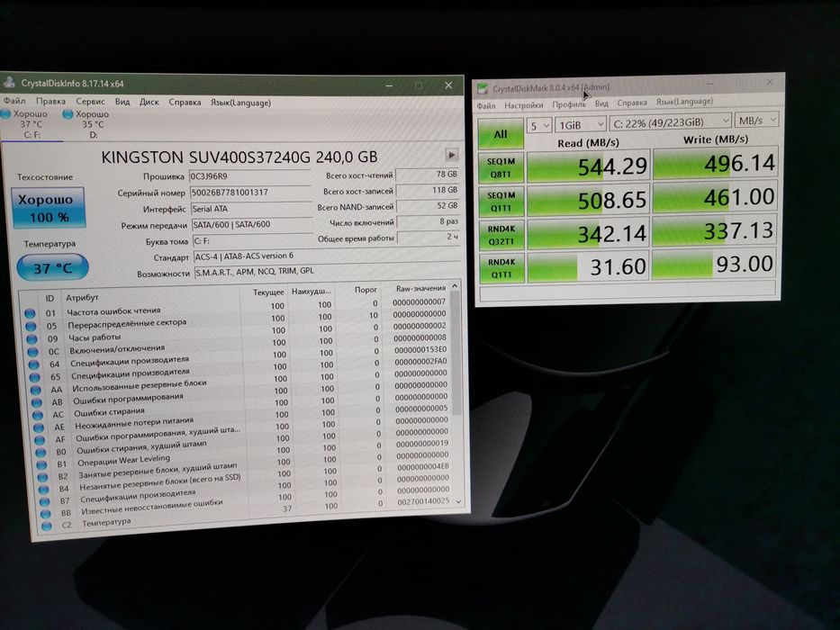Click status icon for attribute AE
The width and height of the screenshot is (840, 630).
(x=39, y=427)
